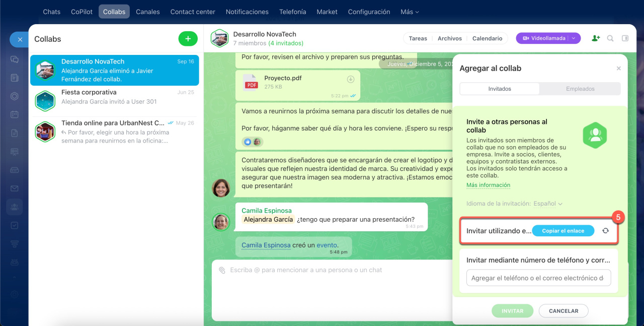644x326 pixels.
Task: Open the Contact center menu item
Action: point(193,12)
